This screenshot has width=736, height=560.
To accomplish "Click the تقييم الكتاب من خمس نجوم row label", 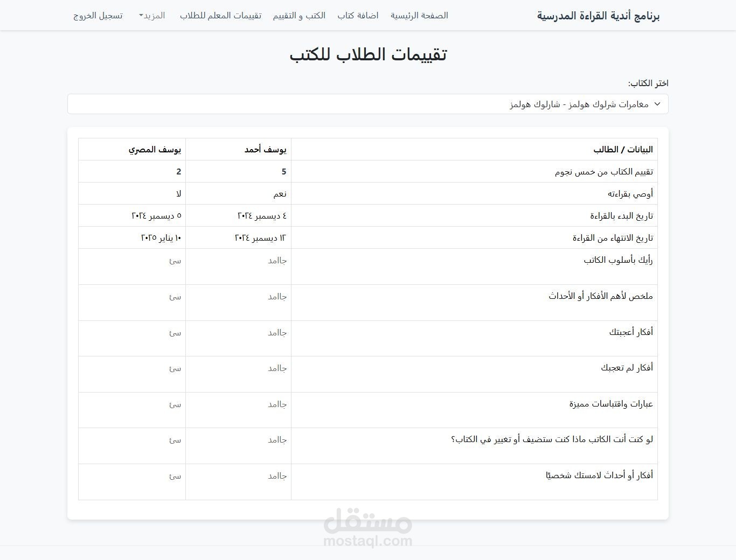I will [604, 172].
